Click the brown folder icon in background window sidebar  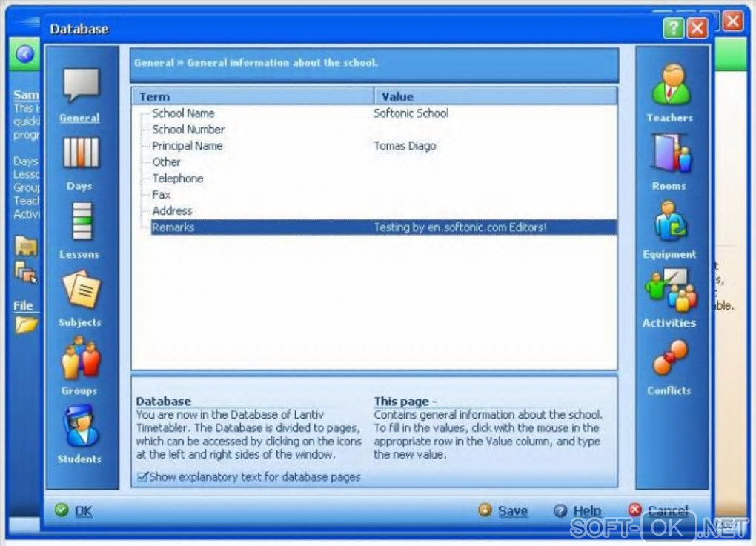pos(26,246)
